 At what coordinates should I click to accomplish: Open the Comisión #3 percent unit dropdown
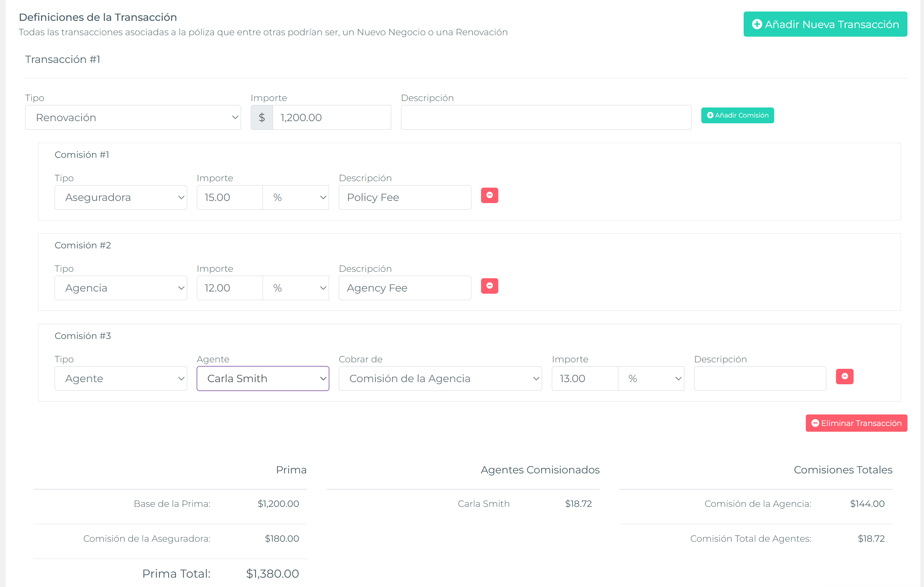pos(651,379)
